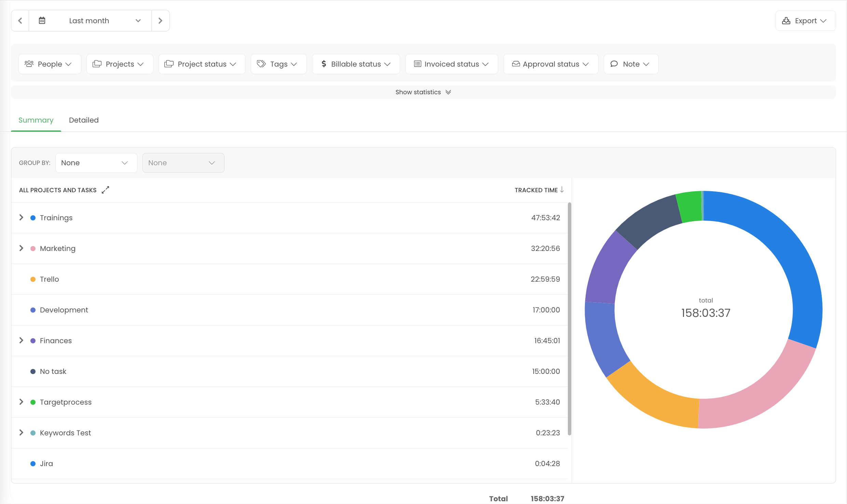Open the People filter
This screenshot has height=504, width=847.
[50, 64]
